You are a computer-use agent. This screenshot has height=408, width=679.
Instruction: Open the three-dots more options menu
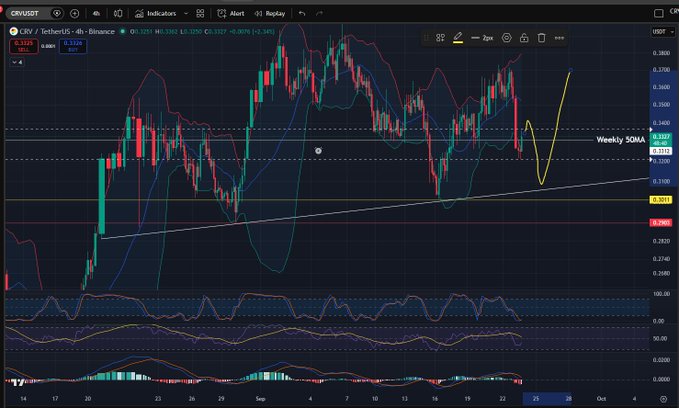pyautogui.click(x=559, y=38)
